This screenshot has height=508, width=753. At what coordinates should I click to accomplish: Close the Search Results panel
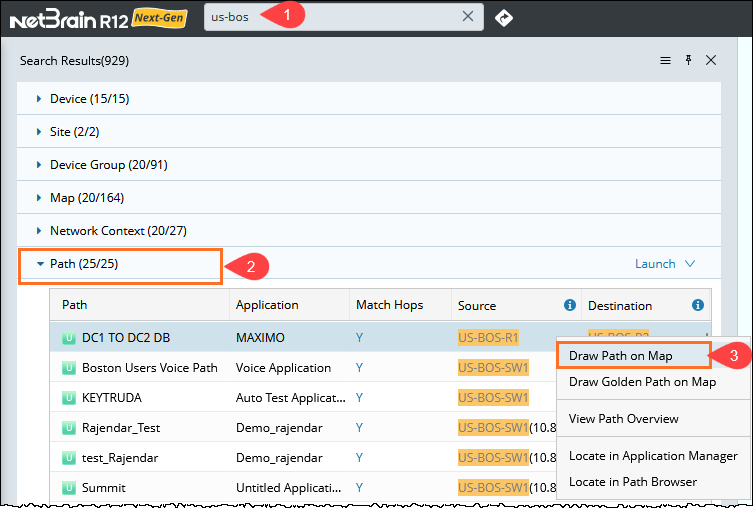pyautogui.click(x=711, y=61)
